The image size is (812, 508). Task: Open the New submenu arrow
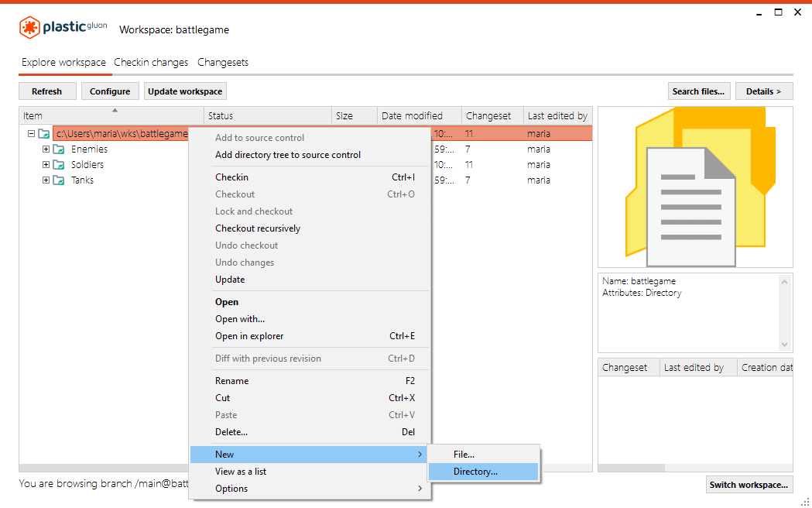pyautogui.click(x=420, y=454)
